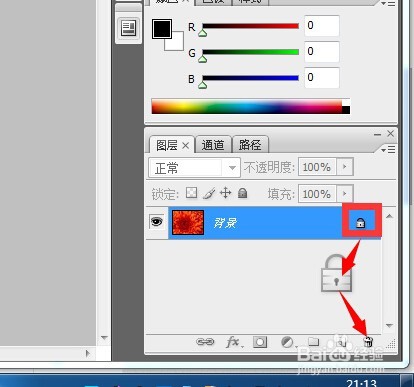The height and width of the screenshot is (387, 414).
Task: Close the 图层 tab with its x
Action: (x=186, y=146)
